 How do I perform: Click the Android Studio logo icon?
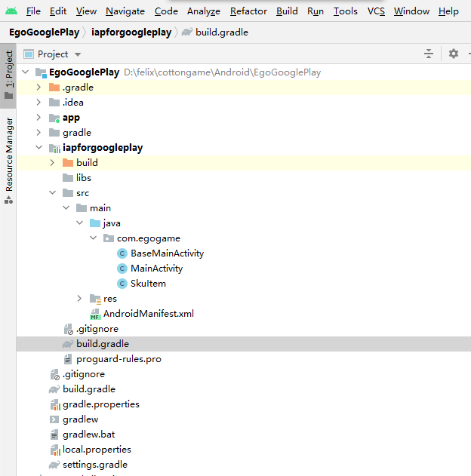pyautogui.click(x=11, y=11)
